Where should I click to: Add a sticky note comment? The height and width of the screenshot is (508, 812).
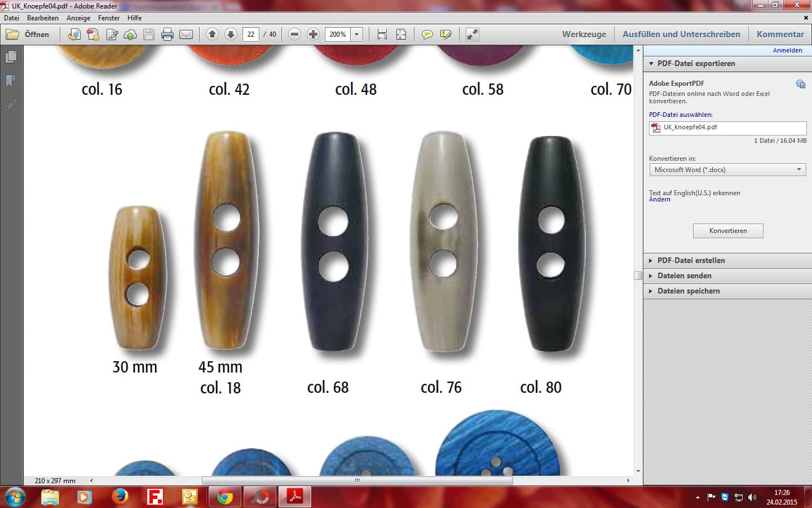(427, 34)
